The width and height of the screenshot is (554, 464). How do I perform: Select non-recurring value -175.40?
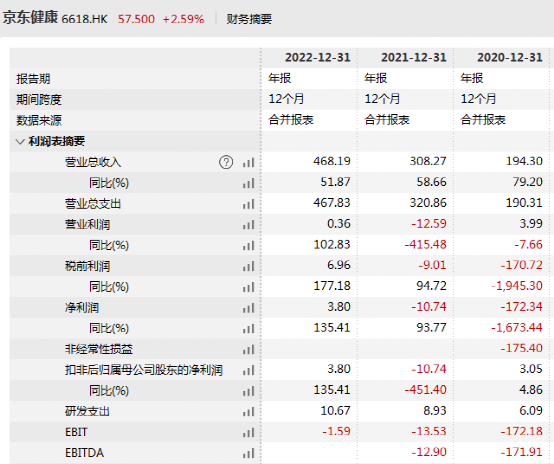pos(521,348)
